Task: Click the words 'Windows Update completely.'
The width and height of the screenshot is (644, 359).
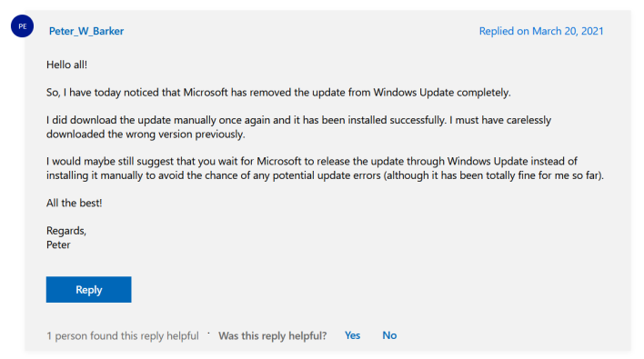Action: 442,93
